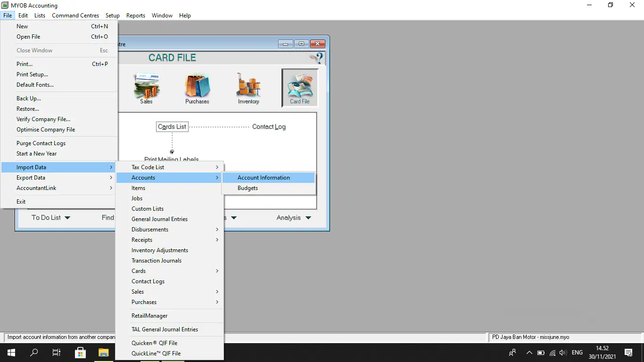Open Task View on the taskbar
The width and height of the screenshot is (644, 362).
(57, 353)
